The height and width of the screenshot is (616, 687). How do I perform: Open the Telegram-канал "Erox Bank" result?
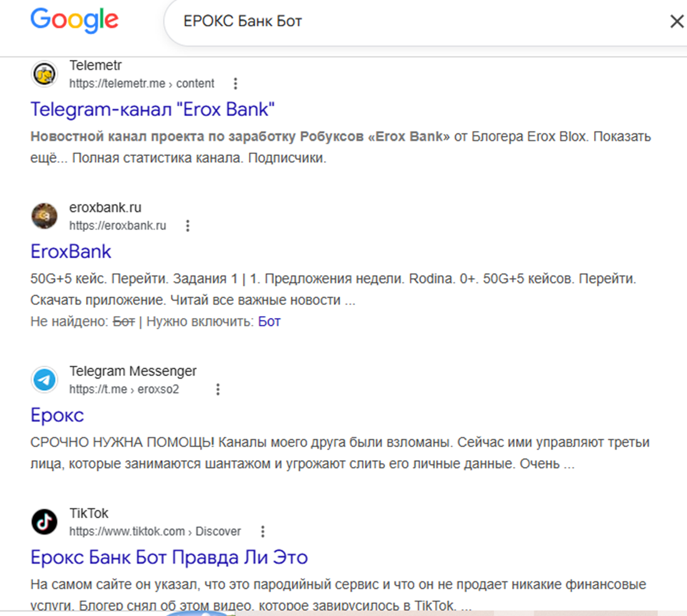coord(152,110)
